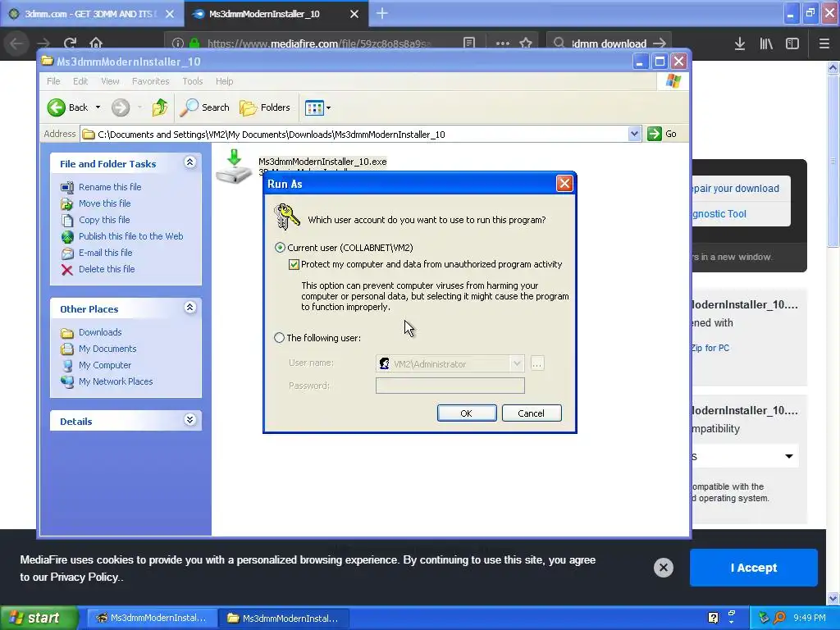This screenshot has width=840, height=630.
Task: Click the Forward arrow icon in Explorer
Action: [x=121, y=107]
